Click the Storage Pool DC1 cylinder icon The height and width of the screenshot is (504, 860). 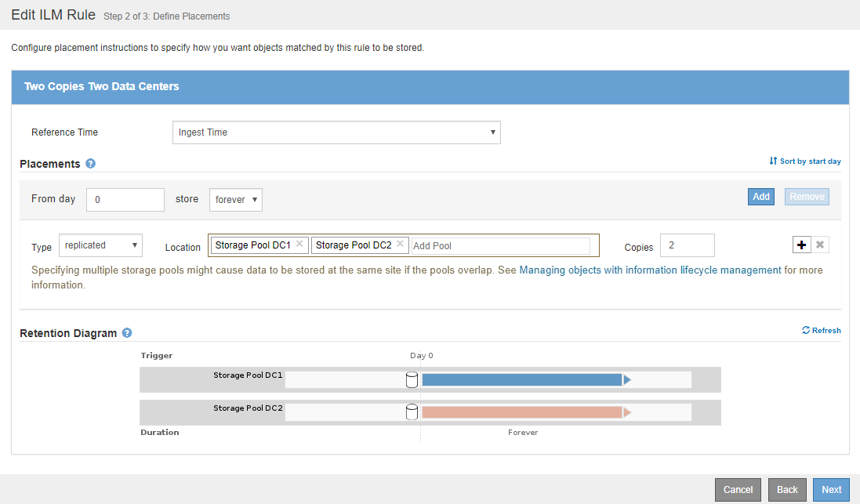click(x=412, y=380)
